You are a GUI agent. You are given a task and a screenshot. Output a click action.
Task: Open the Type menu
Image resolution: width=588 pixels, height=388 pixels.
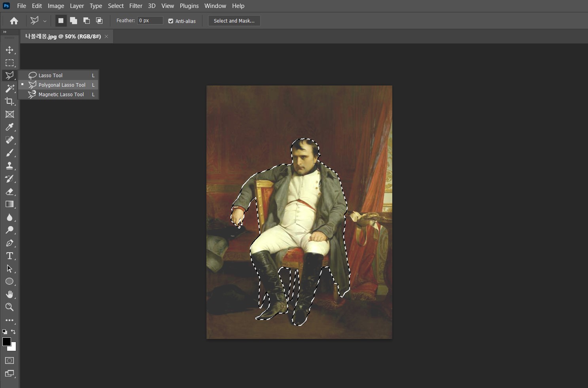[96, 6]
